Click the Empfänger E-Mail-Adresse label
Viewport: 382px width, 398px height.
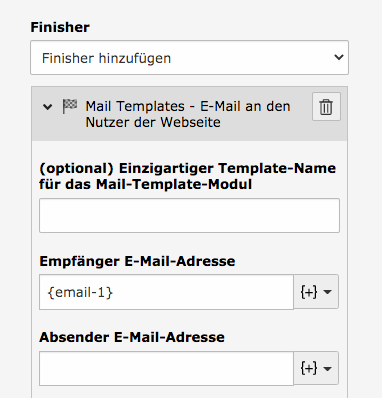tap(137, 261)
